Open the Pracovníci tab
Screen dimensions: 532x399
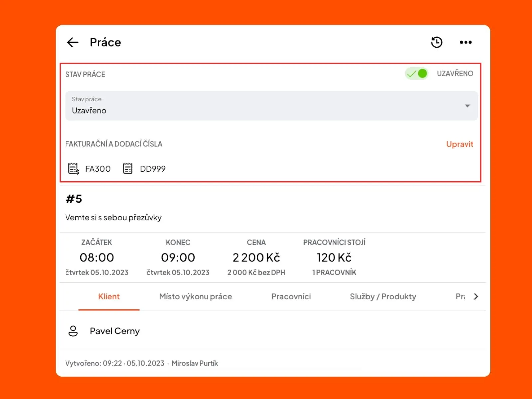click(x=291, y=296)
